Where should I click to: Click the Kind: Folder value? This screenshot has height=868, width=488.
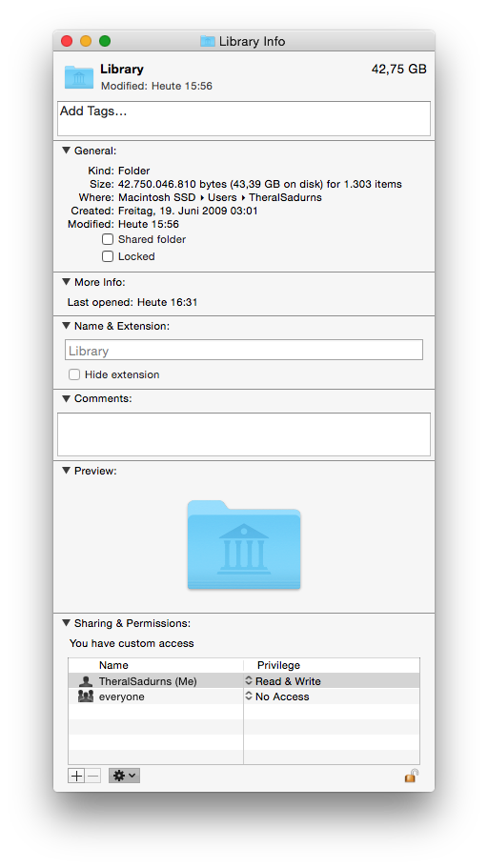[134, 172]
